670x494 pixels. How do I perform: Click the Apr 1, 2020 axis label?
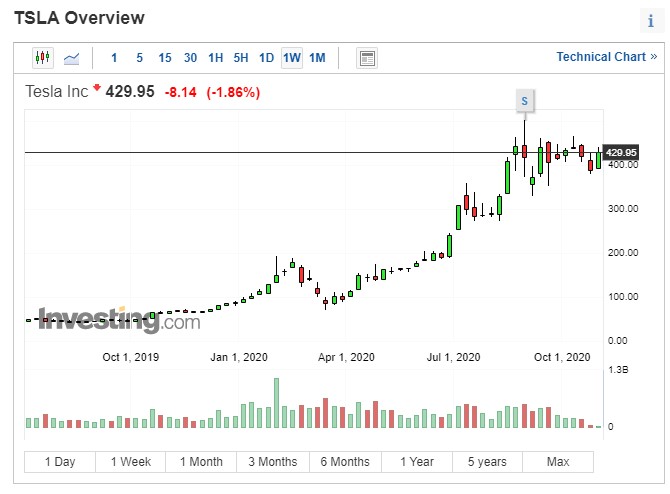[x=346, y=357]
